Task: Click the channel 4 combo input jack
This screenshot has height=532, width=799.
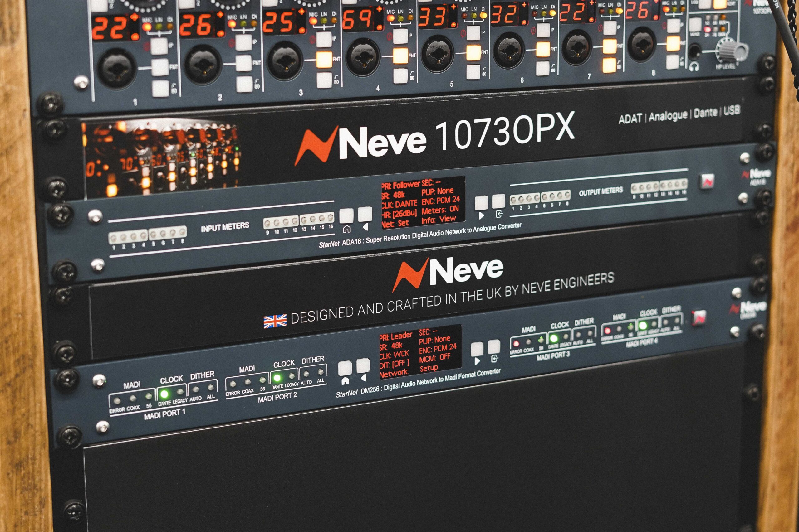Action: (362, 57)
